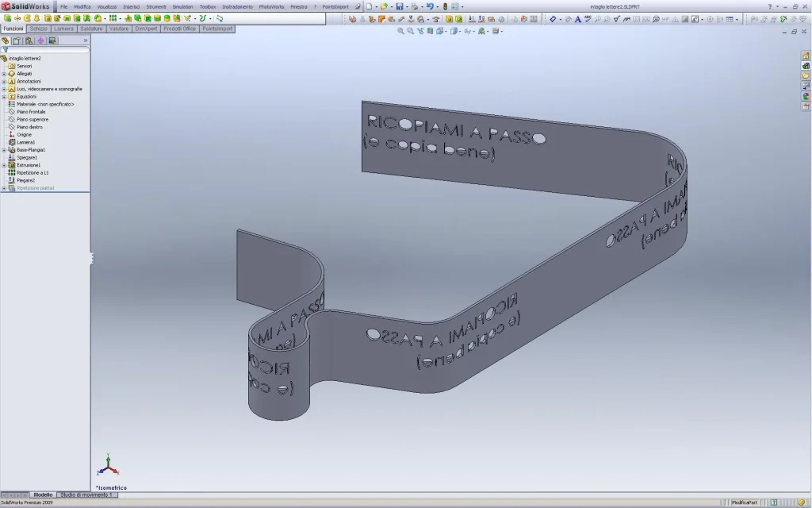Open the Visualizza menu

coord(107,6)
